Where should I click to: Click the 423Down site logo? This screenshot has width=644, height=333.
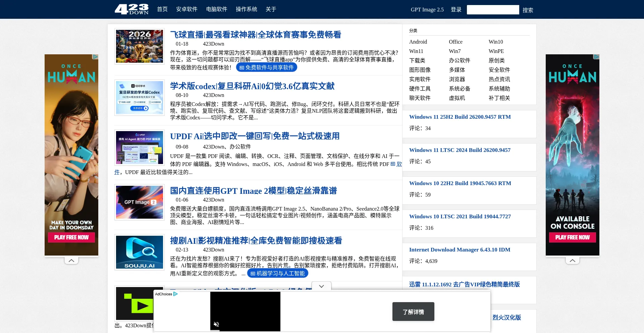tap(131, 9)
